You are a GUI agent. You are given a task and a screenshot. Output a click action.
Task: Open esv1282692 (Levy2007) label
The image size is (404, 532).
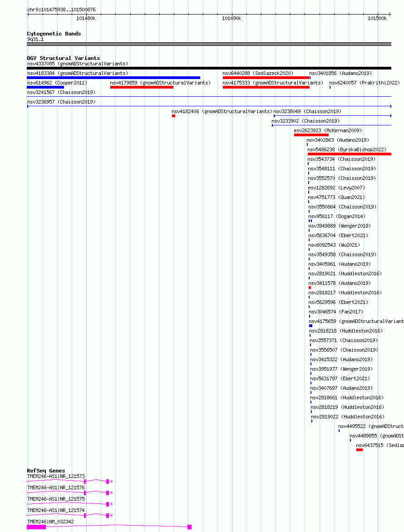coord(336,188)
